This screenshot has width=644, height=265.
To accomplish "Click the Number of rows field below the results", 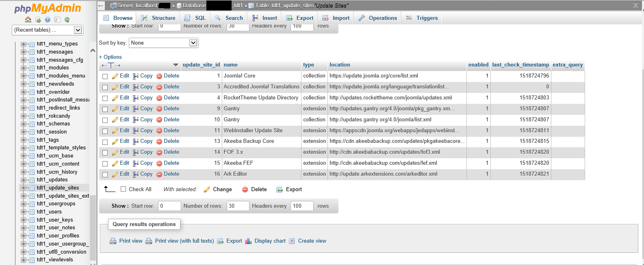I will click(x=238, y=206).
